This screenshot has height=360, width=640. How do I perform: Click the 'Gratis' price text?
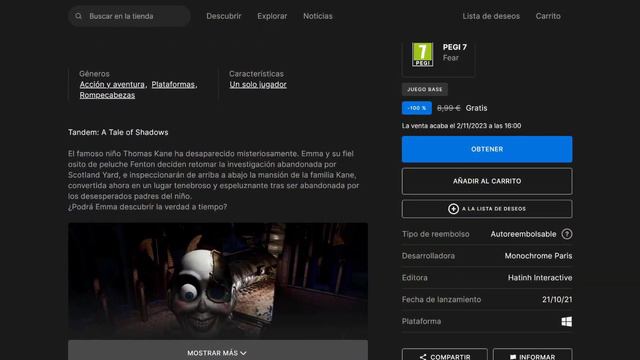(476, 108)
